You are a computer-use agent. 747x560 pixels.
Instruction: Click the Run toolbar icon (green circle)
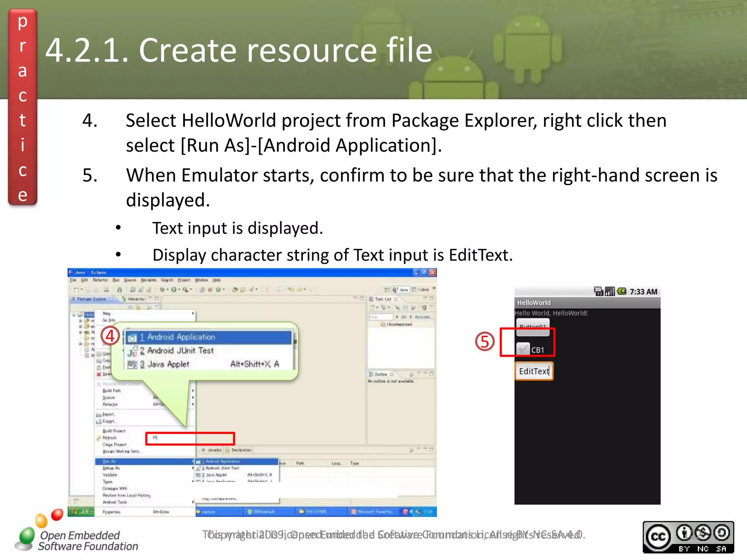pyautogui.click(x=174, y=289)
